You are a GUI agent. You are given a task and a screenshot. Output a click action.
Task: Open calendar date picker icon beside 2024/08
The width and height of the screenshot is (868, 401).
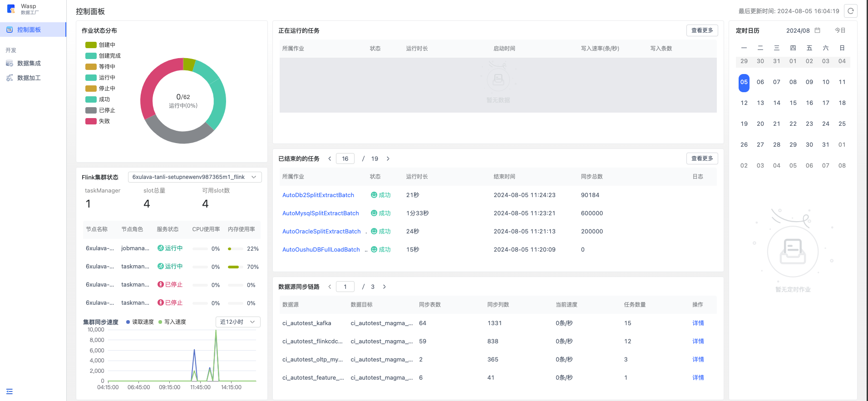(818, 30)
